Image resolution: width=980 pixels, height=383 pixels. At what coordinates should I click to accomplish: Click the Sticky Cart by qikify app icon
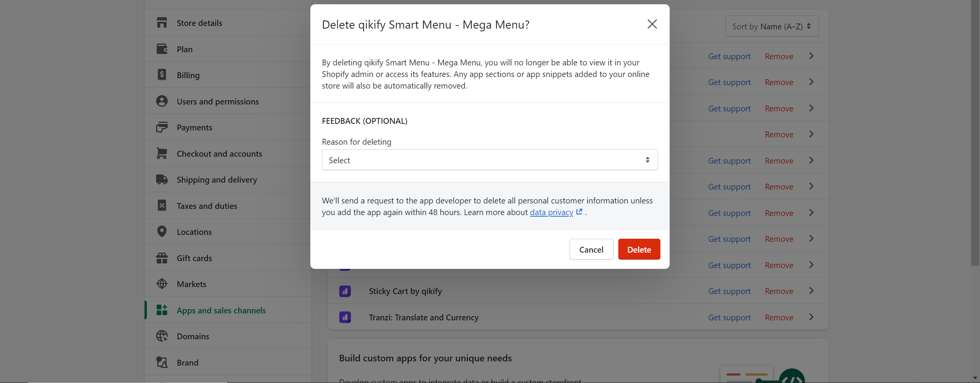[x=345, y=291]
